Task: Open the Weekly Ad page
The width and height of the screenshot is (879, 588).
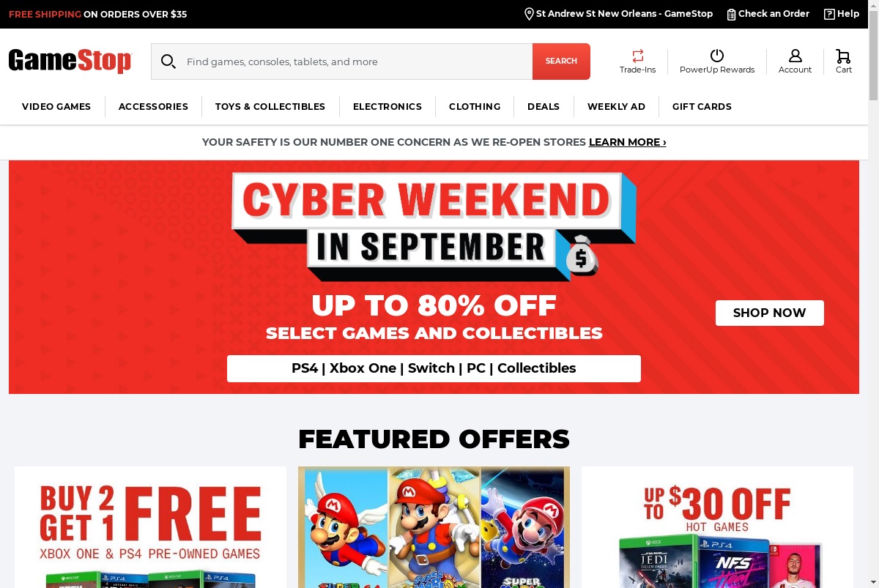Action: click(616, 106)
